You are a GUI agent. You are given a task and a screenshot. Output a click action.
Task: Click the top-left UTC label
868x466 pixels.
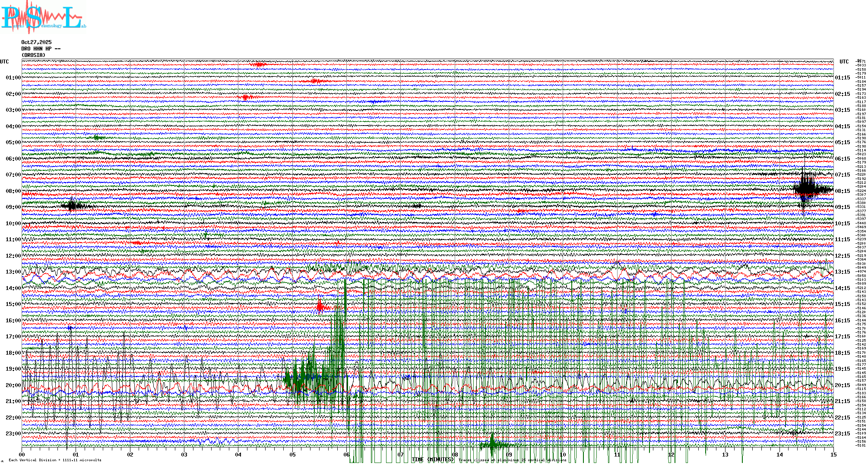coord(4,62)
